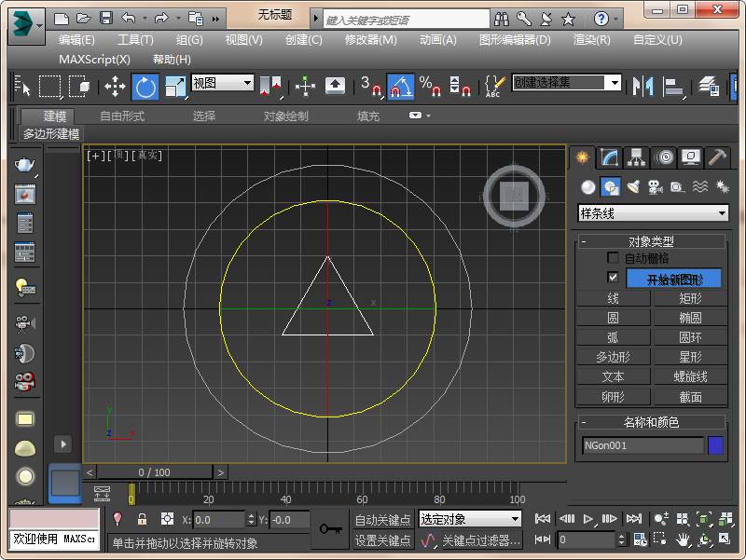Switch to the 自由形式 ribbon tab
This screenshot has height=560, width=746.
coord(122,116)
